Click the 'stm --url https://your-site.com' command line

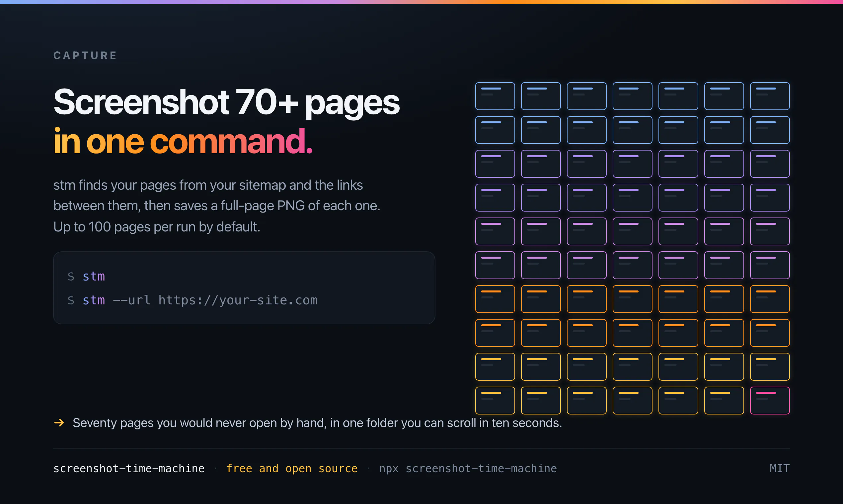point(200,300)
